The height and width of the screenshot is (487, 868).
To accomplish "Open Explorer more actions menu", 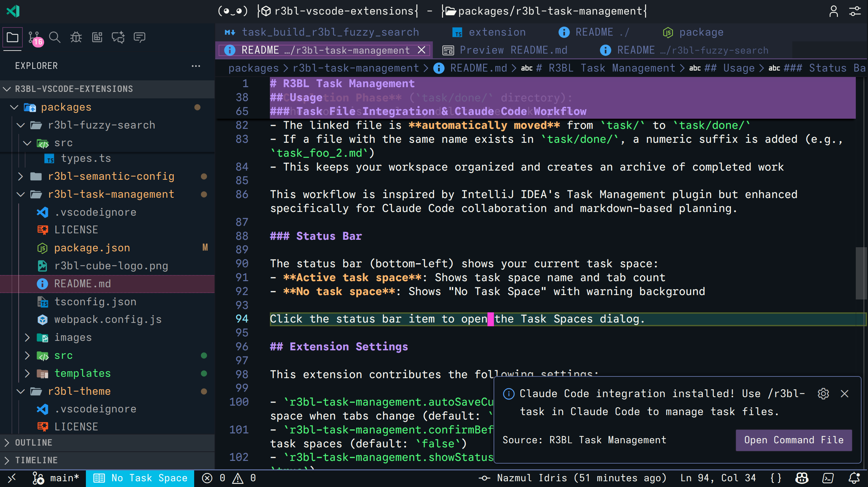I will pyautogui.click(x=196, y=66).
